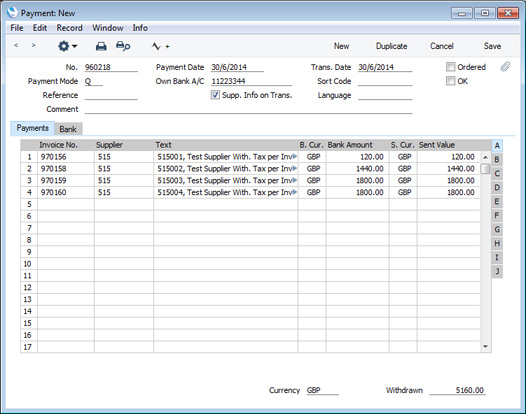Click the Save button

(492, 46)
